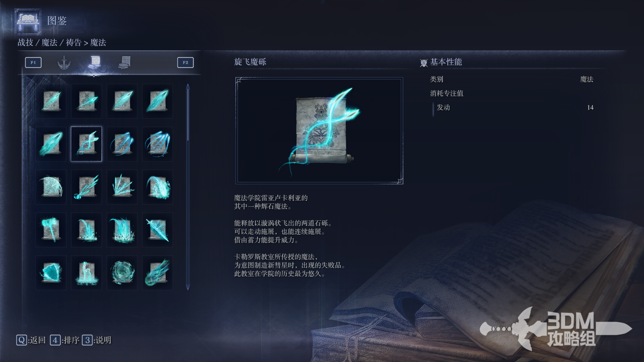Click the Q 返回 back button
The image size is (644, 362).
[31, 340]
